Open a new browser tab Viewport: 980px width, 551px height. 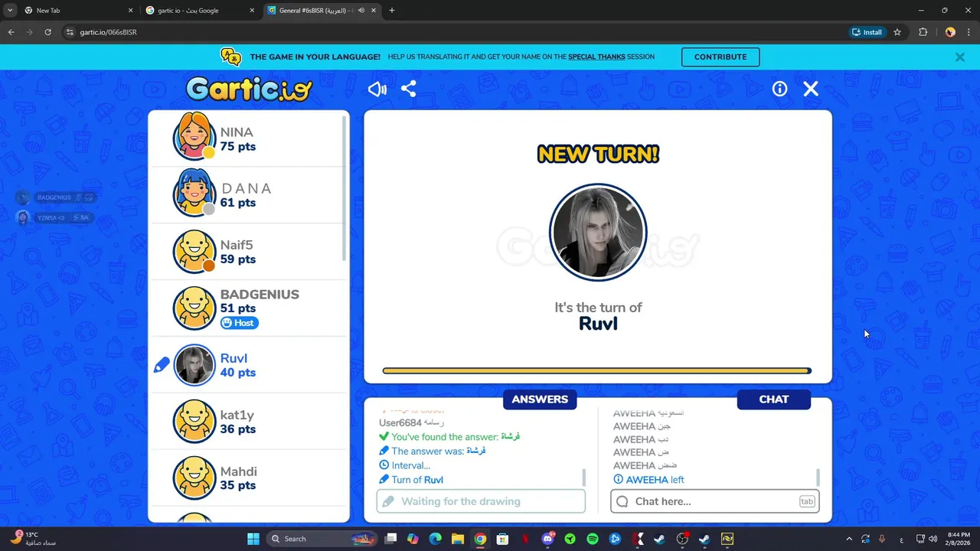click(392, 11)
